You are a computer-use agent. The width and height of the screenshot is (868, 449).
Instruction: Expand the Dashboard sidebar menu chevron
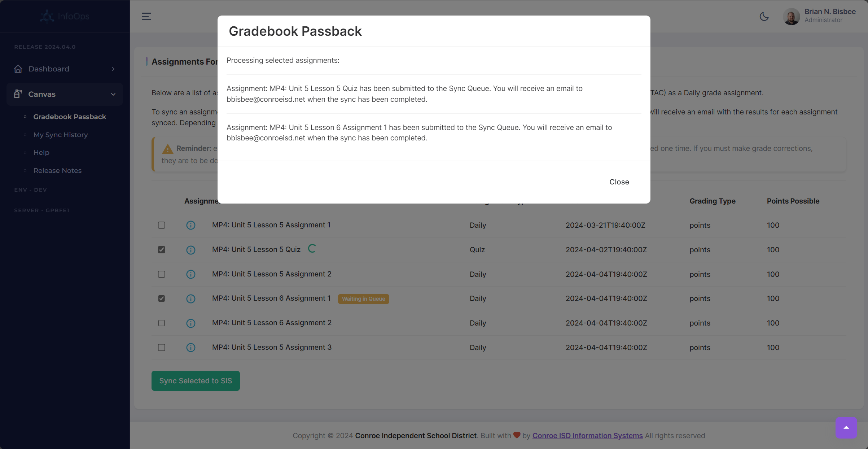point(113,69)
